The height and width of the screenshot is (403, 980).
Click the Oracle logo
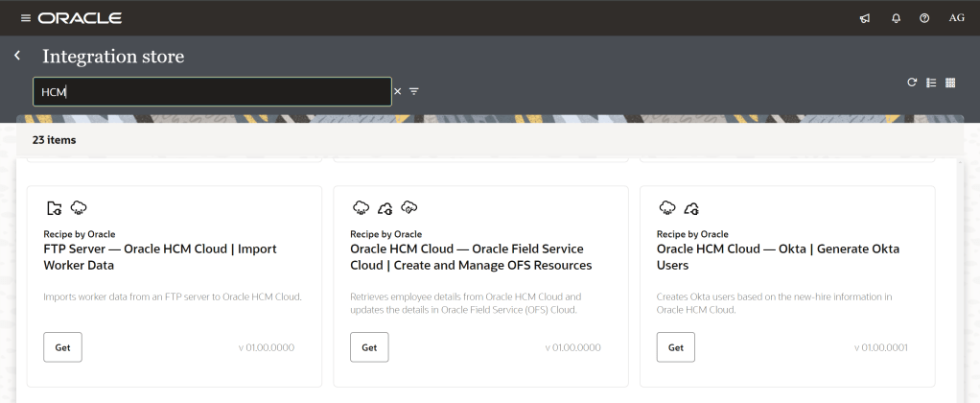(80, 18)
